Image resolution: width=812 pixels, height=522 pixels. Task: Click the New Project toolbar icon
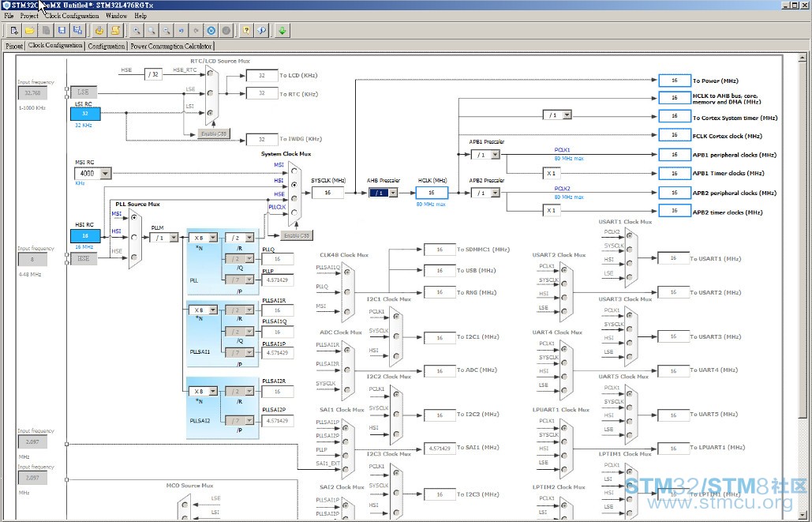pyautogui.click(x=14, y=31)
